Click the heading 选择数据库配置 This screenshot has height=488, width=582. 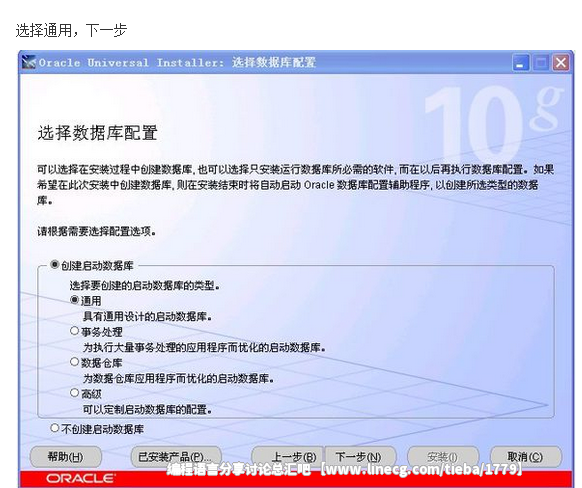[98, 133]
